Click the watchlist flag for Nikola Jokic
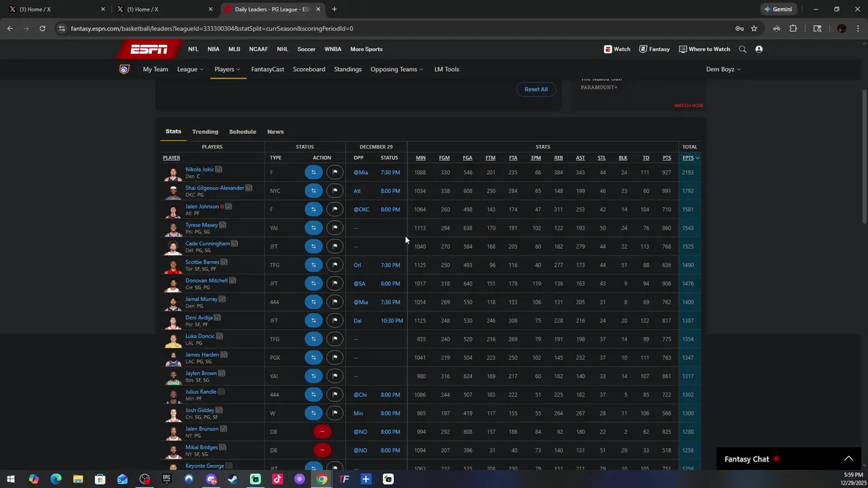The height and width of the screenshot is (488, 868). pos(335,172)
